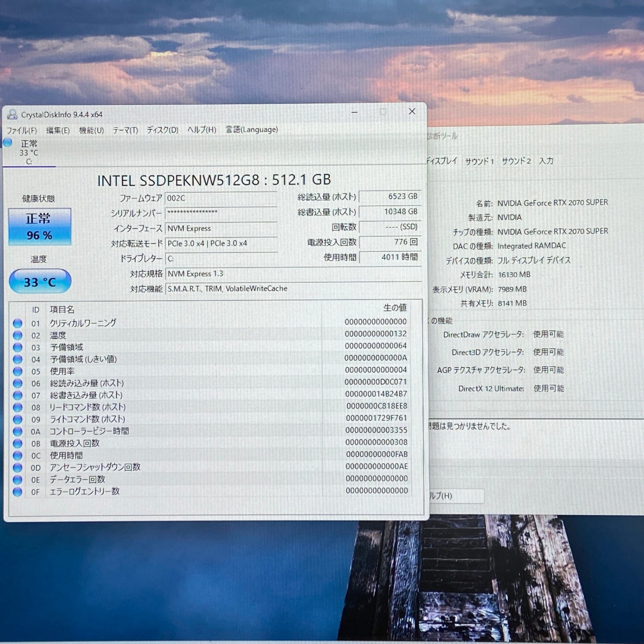
Task: Select the エラーログエントリー数 row
Action: 209,491
